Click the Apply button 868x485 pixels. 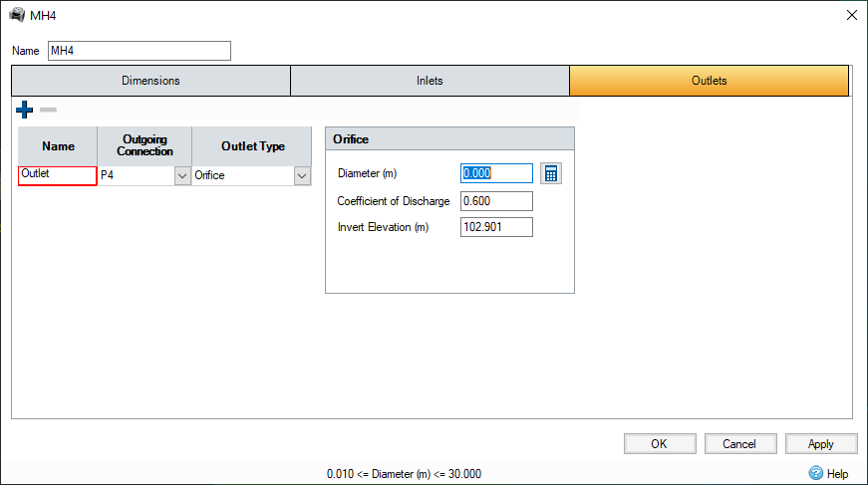821,443
